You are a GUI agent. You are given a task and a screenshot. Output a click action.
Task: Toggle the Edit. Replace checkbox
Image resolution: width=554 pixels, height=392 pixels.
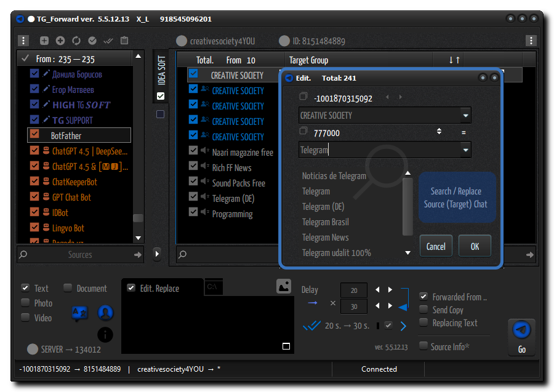coord(131,288)
